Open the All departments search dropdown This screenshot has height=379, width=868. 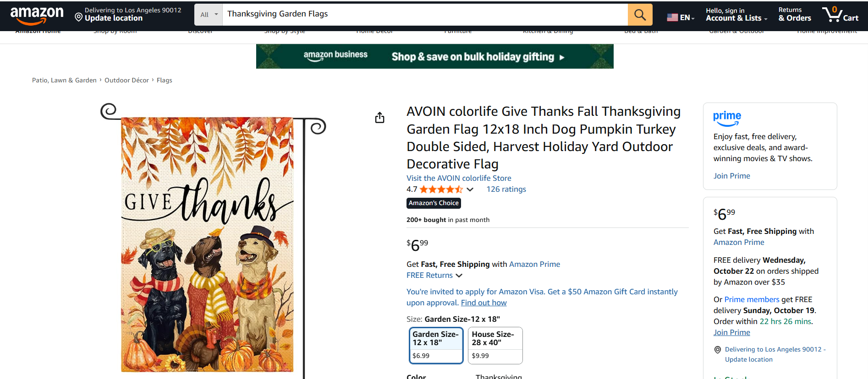pos(209,15)
